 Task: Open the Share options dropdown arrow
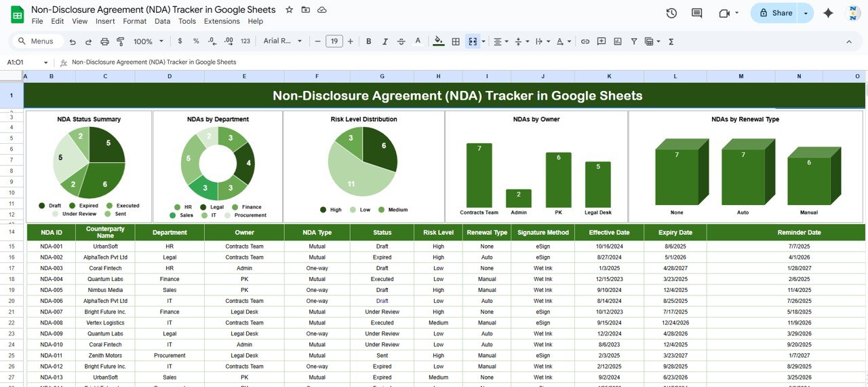(806, 13)
